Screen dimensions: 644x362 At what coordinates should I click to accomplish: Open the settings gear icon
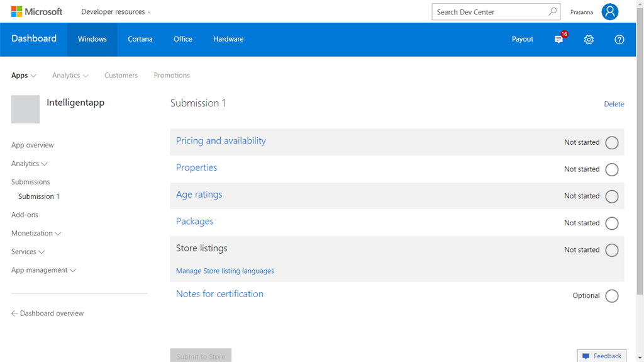589,40
